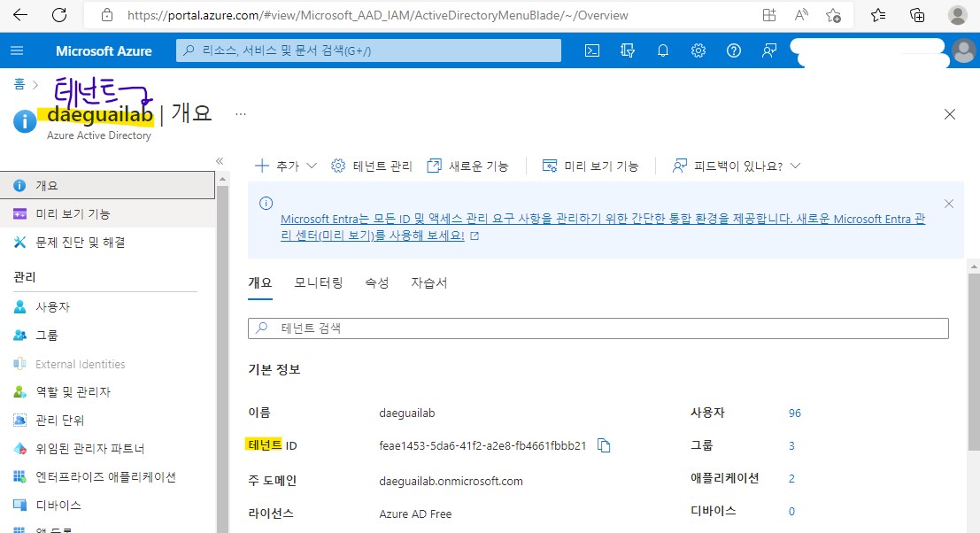This screenshot has width=980, height=533.
Task: Click the 테넌트 검색 search field
Action: coord(598,328)
